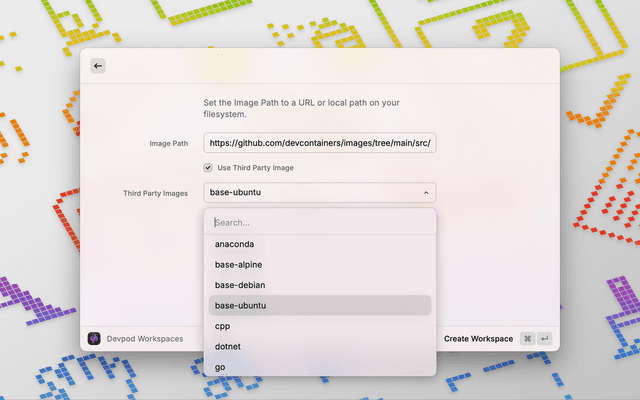This screenshot has height=400, width=640.
Task: Focus the Image Path URL field
Action: [319, 143]
